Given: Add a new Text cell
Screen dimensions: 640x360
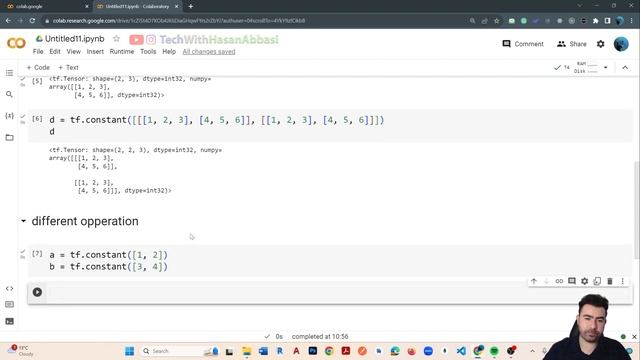Looking at the screenshot, I should 68,67.
